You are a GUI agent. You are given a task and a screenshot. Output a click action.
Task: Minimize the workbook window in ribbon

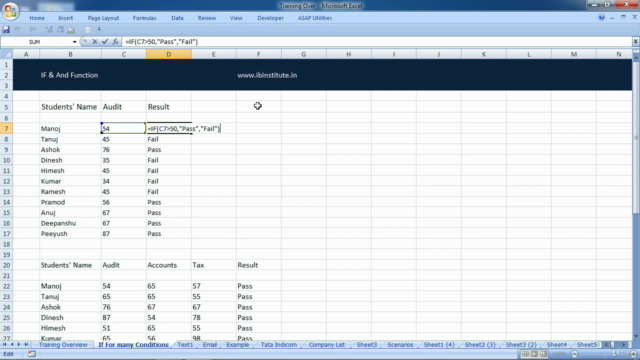612,17
